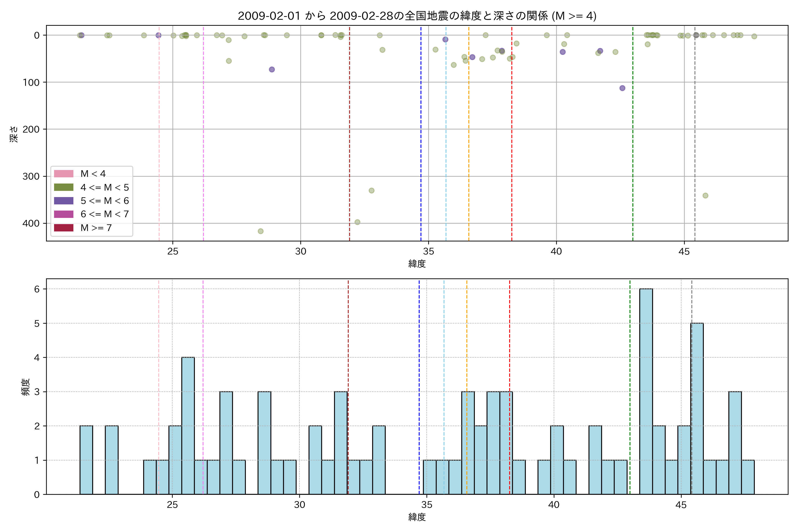Viewport: 798px width, 532px height.
Task: Click the chart title text at top
Action: click(x=417, y=16)
